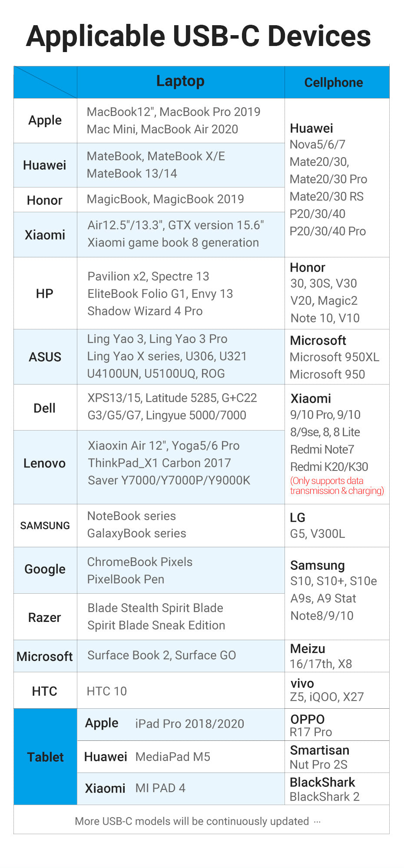The image size is (404, 868).
Task: Select the iPad Pro 2018/2020 entry
Action: [189, 723]
